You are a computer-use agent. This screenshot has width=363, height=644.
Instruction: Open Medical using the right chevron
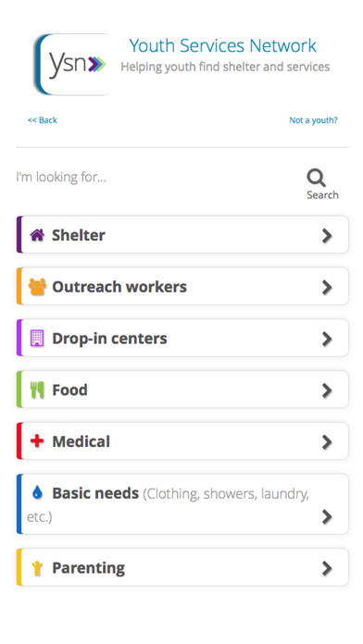(327, 442)
